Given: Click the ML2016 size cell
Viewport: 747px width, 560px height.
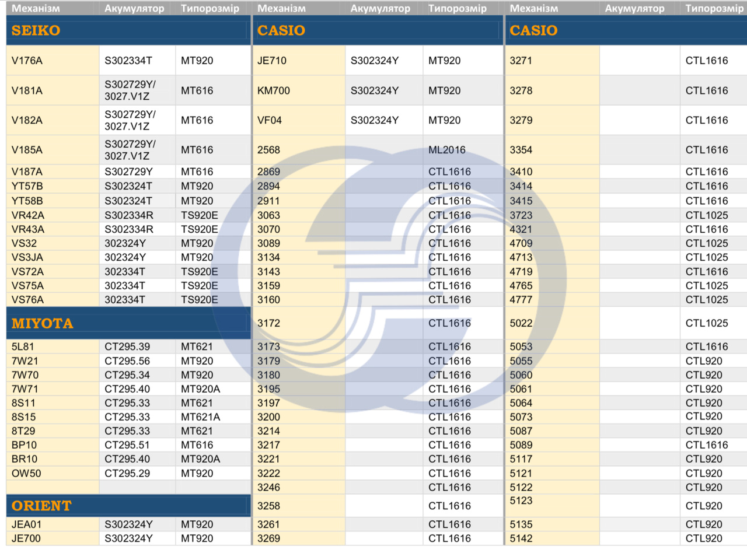Looking at the screenshot, I should [447, 150].
